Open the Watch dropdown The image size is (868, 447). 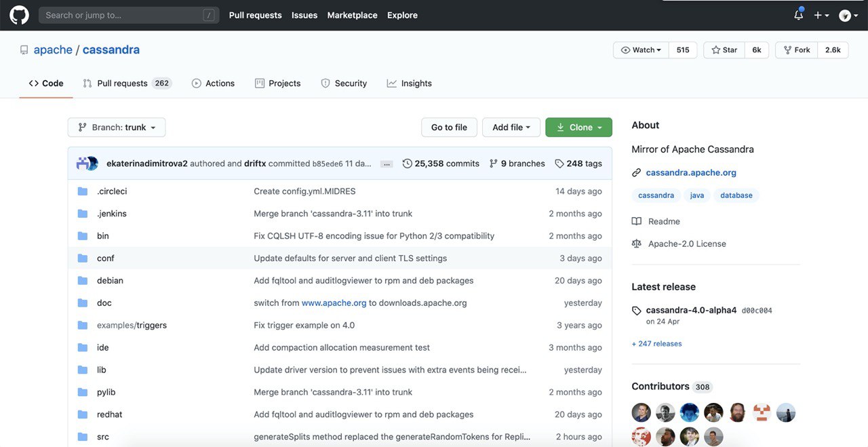click(x=641, y=50)
